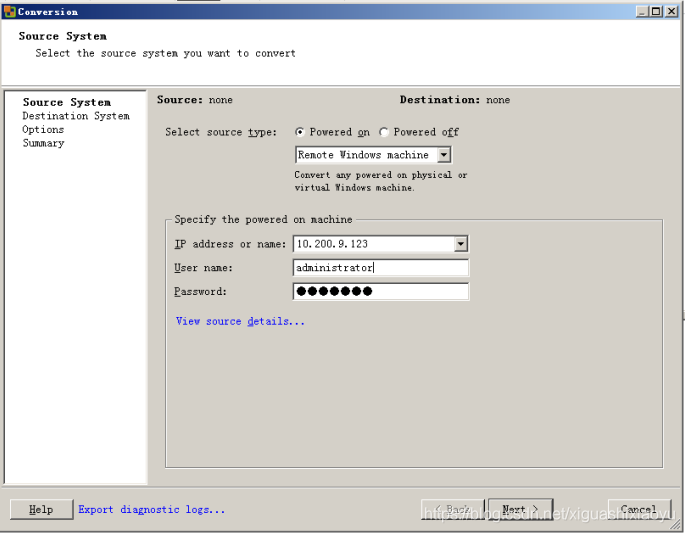Click 'Select the source system you want to convert' text

click(x=166, y=53)
